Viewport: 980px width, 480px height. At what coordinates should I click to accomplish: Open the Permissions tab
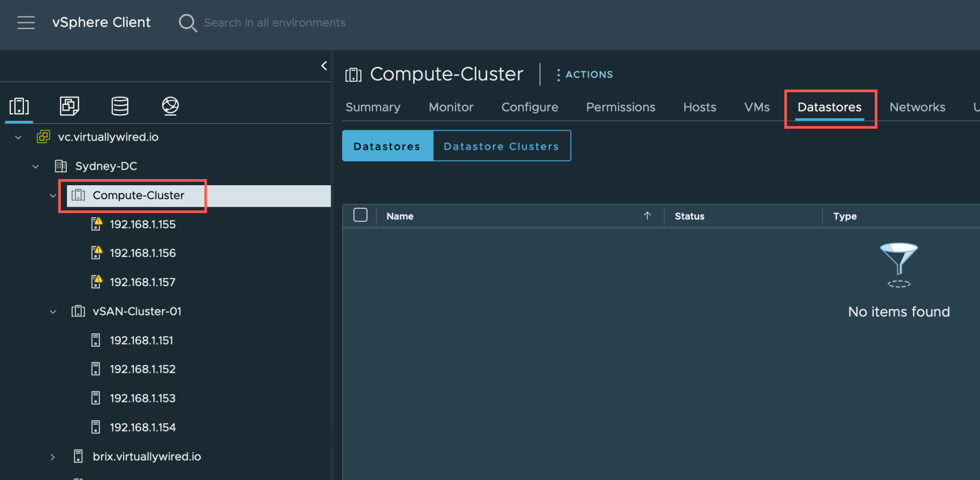621,107
